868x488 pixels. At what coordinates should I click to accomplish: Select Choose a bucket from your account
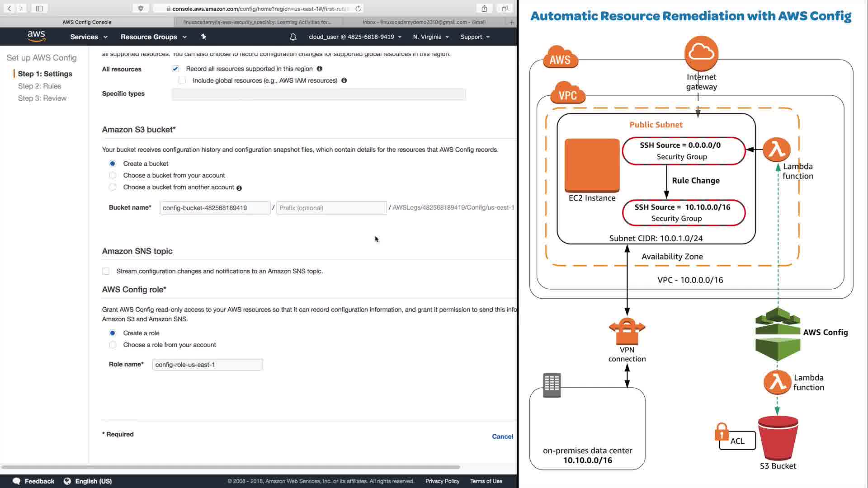pyautogui.click(x=113, y=175)
